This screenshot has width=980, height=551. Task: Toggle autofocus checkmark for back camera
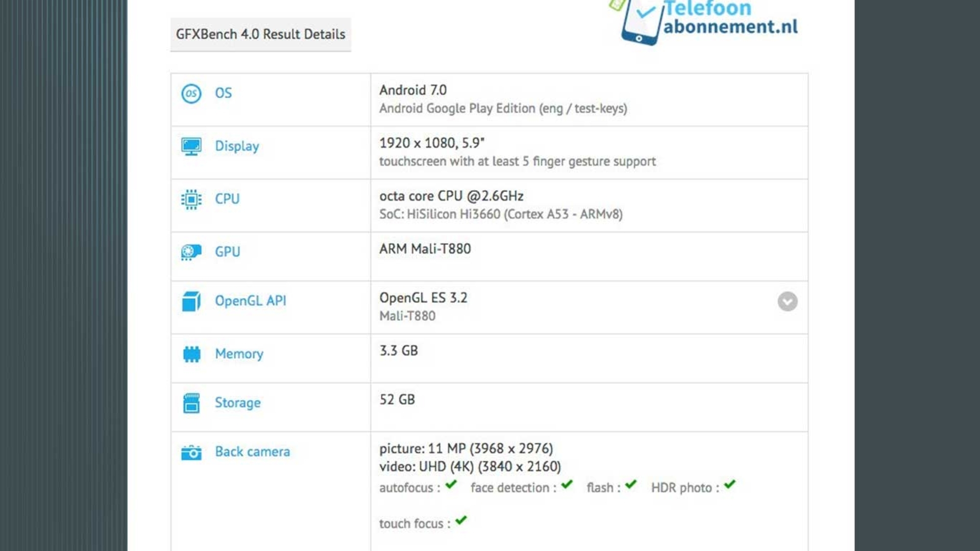[x=450, y=486]
